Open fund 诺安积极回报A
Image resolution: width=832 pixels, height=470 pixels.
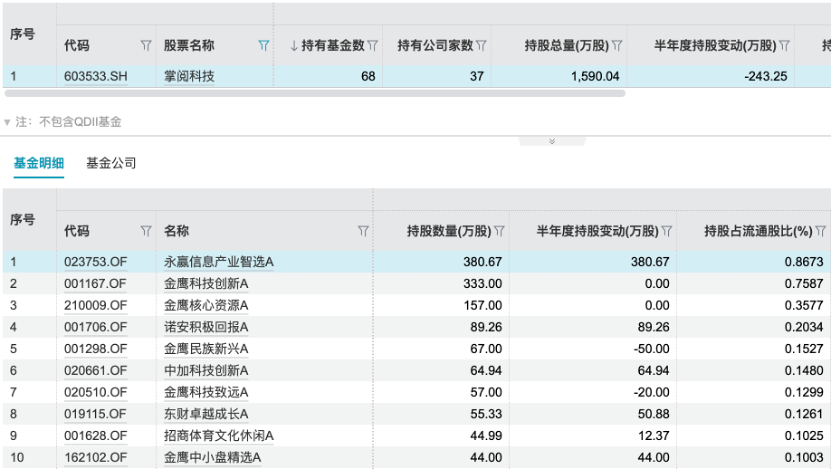206,327
